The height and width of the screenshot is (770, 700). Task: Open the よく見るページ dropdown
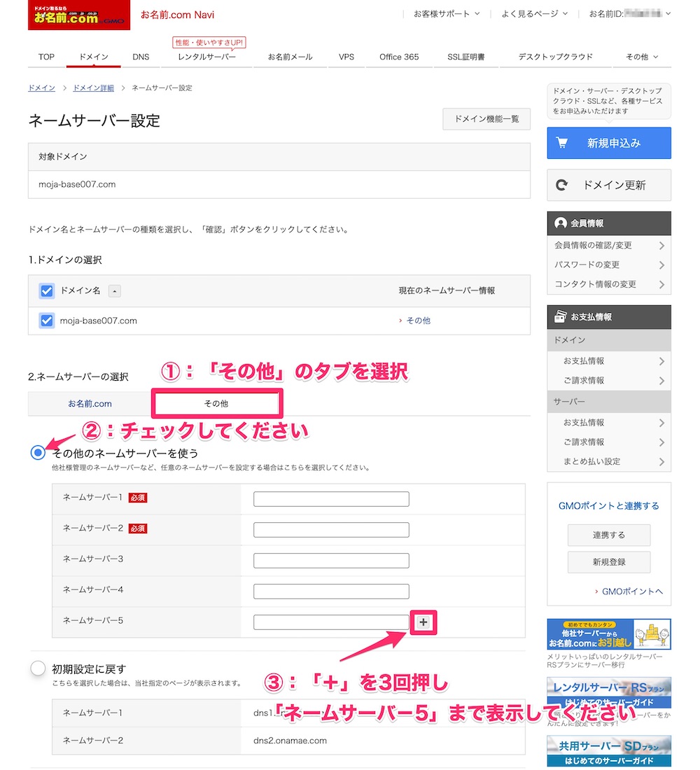[x=535, y=14]
